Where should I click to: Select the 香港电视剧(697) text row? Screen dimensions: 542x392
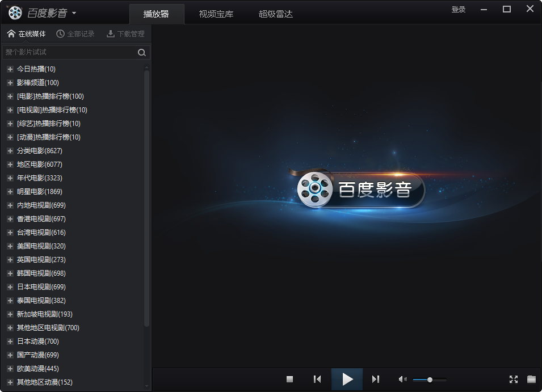[x=41, y=219]
